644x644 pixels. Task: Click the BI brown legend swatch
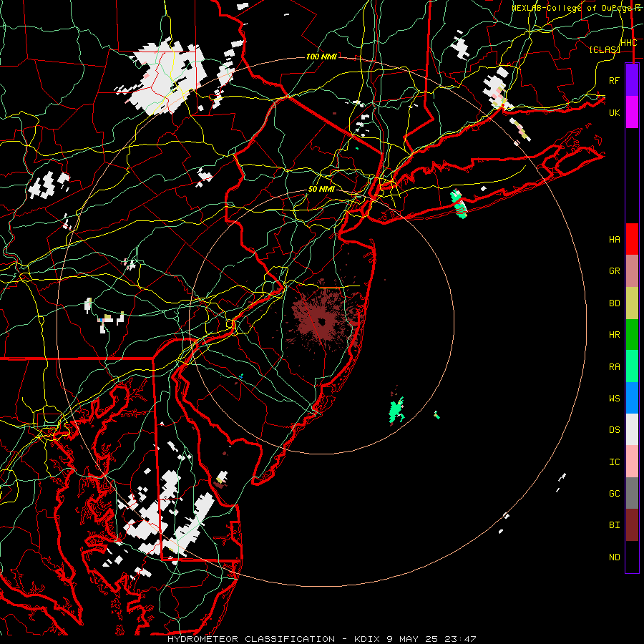632,525
